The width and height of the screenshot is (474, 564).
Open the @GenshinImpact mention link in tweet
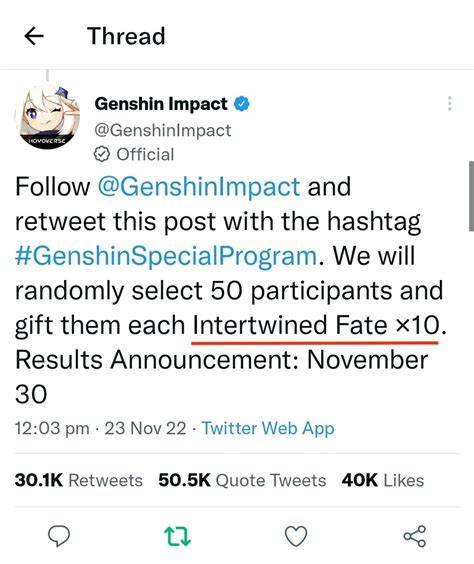(199, 186)
